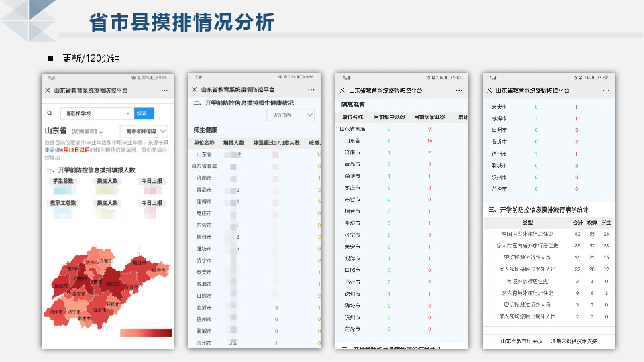Click the blue 搜索 button
The height and width of the screenshot is (362, 644).
pyautogui.click(x=144, y=113)
